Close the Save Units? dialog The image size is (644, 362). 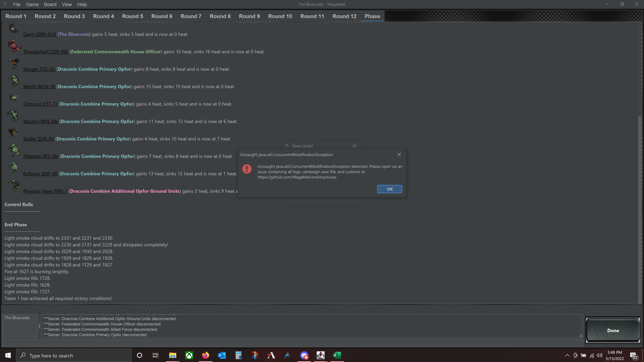pyautogui.click(x=355, y=146)
